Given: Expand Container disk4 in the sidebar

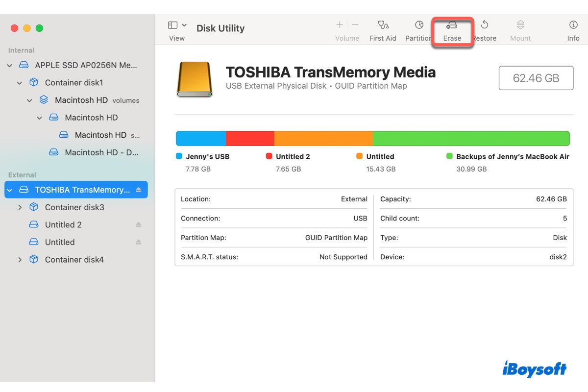Looking at the screenshot, I should coord(20,259).
